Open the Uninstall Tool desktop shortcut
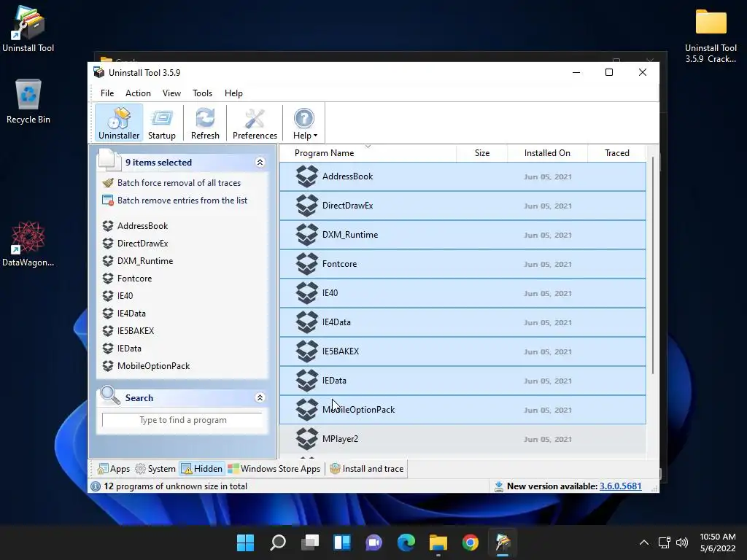This screenshot has width=747, height=560. (28, 28)
